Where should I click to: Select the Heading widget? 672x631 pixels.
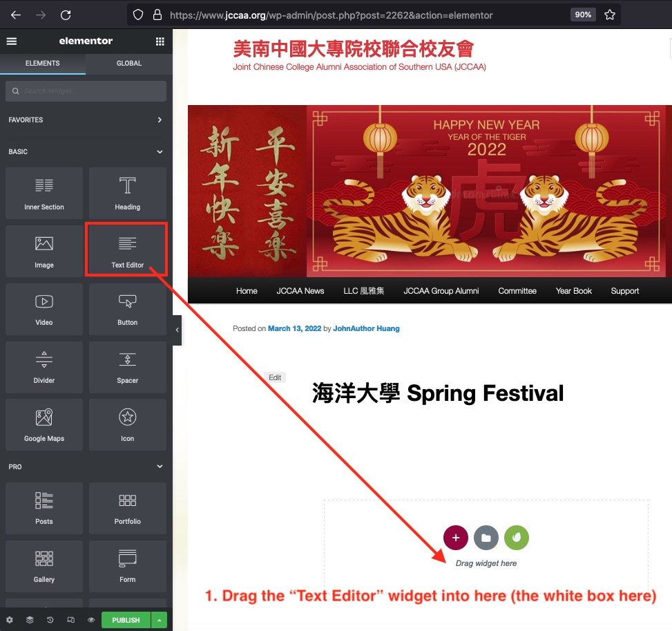128,193
